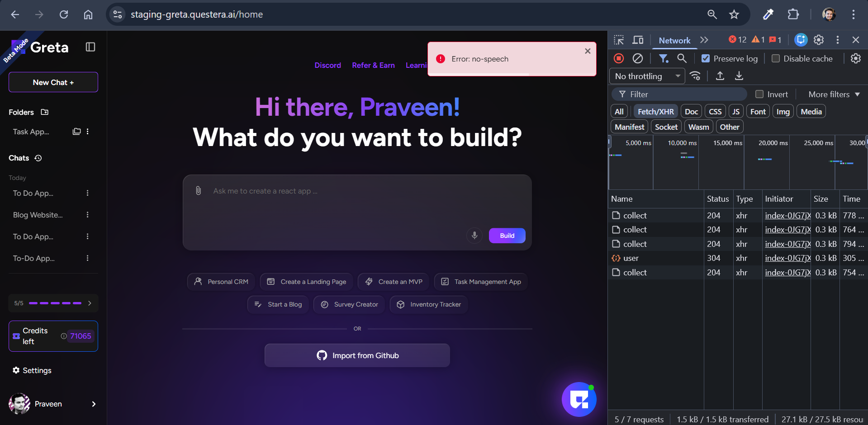This screenshot has height=425, width=868.
Task: Import HAR file upload icon
Action: point(720,76)
